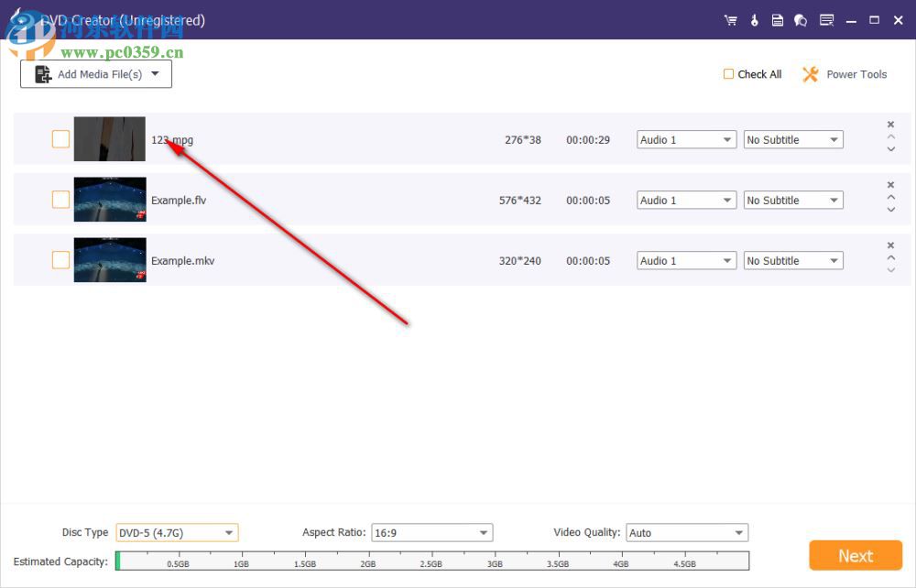Open the shopping cart purchase icon
The image size is (916, 588).
click(730, 19)
